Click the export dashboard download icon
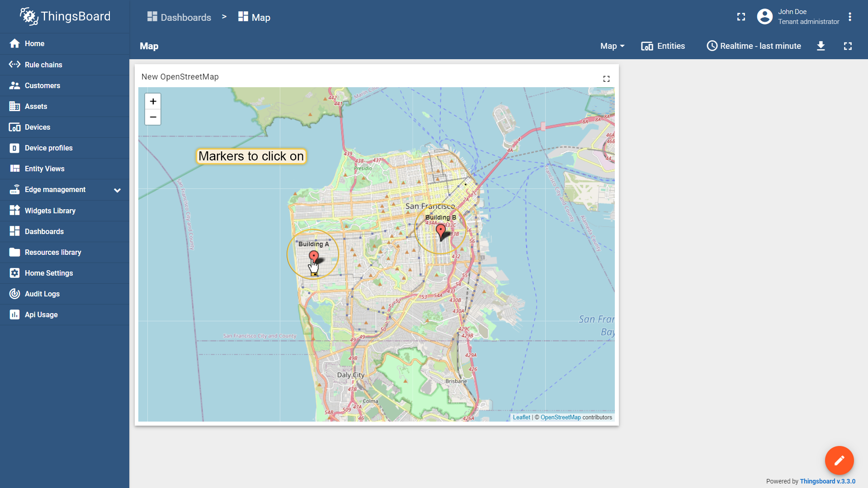Image resolution: width=868 pixels, height=488 pixels. click(821, 46)
